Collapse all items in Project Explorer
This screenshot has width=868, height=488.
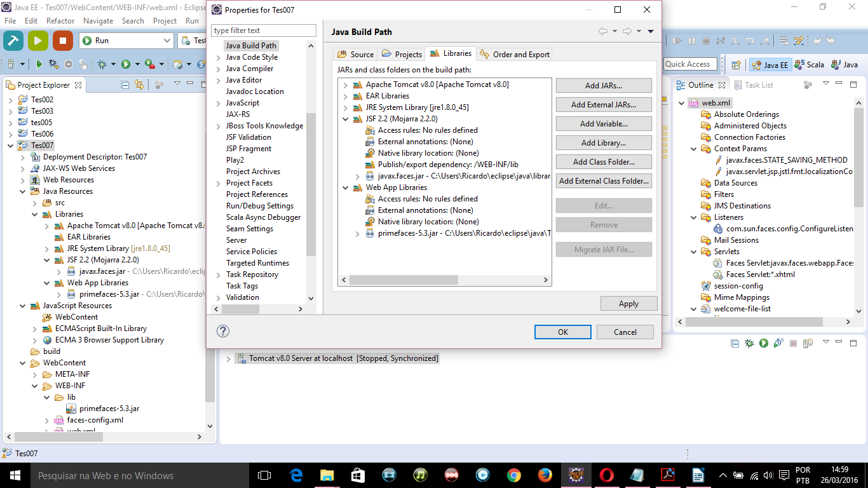pos(125,85)
